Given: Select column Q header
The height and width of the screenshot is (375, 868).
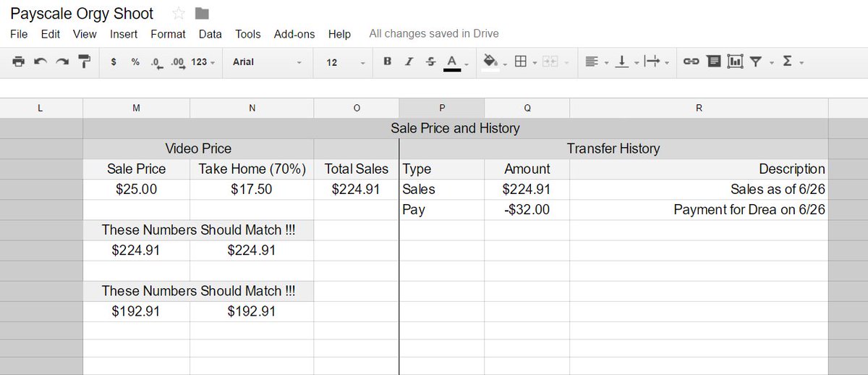Looking at the screenshot, I should [x=527, y=108].
